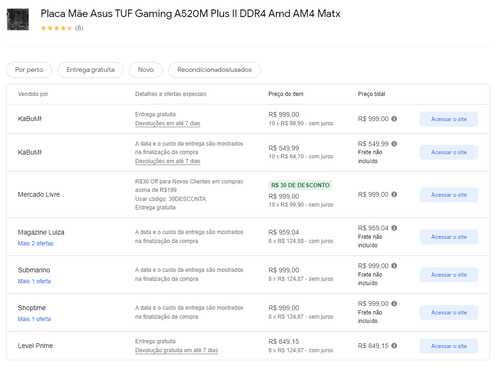Click the R$ 549,99 item price
The width and height of the screenshot is (500, 366).
(284, 148)
